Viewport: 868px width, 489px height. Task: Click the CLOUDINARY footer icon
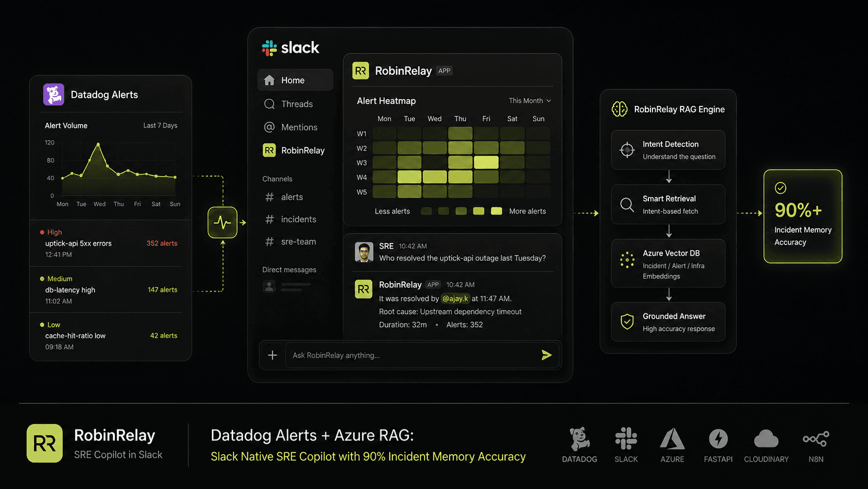[x=766, y=439]
